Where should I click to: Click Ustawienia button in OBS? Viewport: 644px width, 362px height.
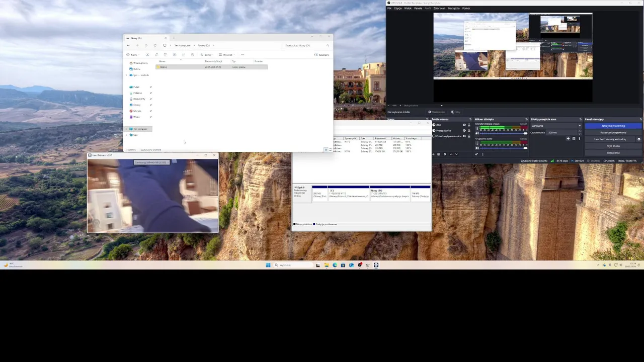click(x=613, y=153)
